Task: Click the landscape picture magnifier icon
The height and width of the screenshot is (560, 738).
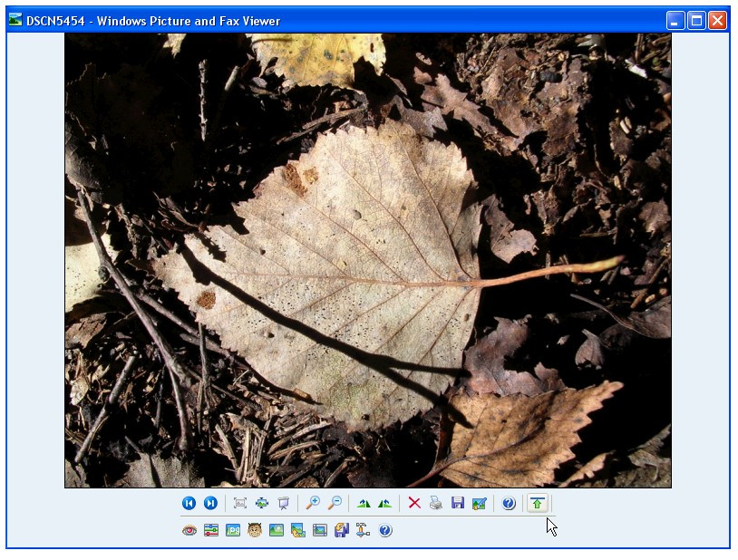Action: pyautogui.click(x=277, y=530)
